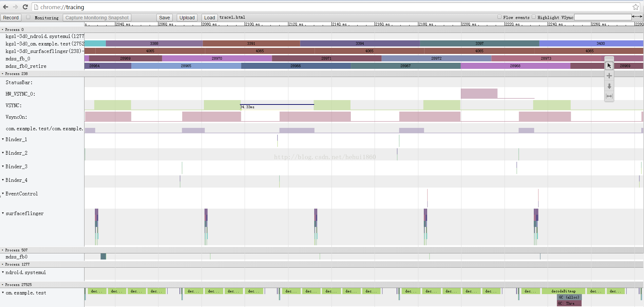Select slice 3391 in kgsl-3d0 example.test track
The width and height of the screenshot is (644, 307).
pos(251,43)
